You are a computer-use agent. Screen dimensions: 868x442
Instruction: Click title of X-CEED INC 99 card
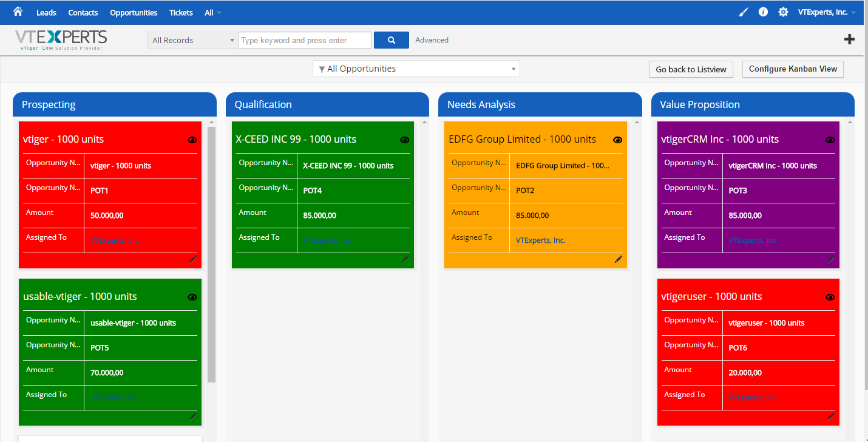tap(296, 140)
